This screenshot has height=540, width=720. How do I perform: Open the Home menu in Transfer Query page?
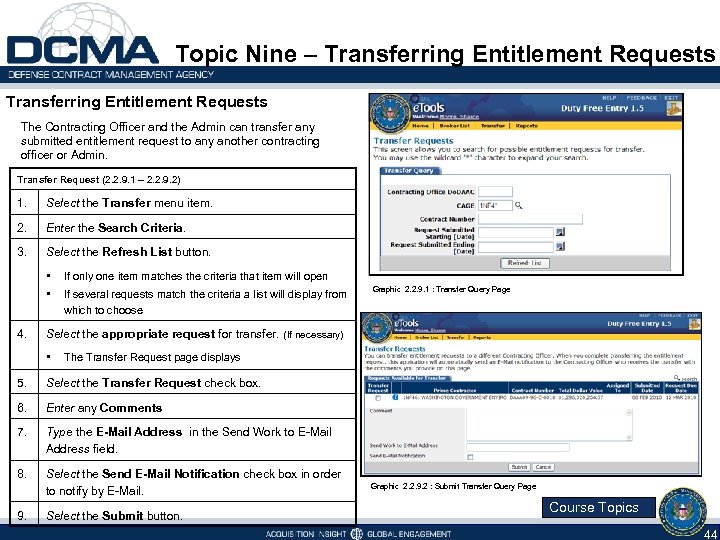420,126
